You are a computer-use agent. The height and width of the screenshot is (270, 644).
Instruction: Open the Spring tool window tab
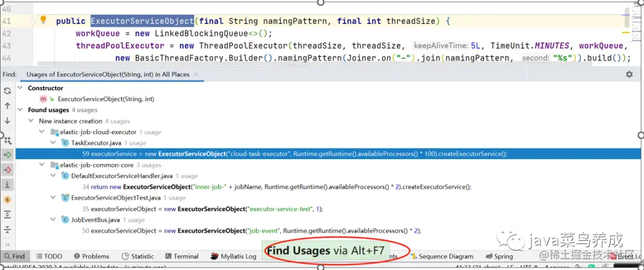click(x=499, y=256)
